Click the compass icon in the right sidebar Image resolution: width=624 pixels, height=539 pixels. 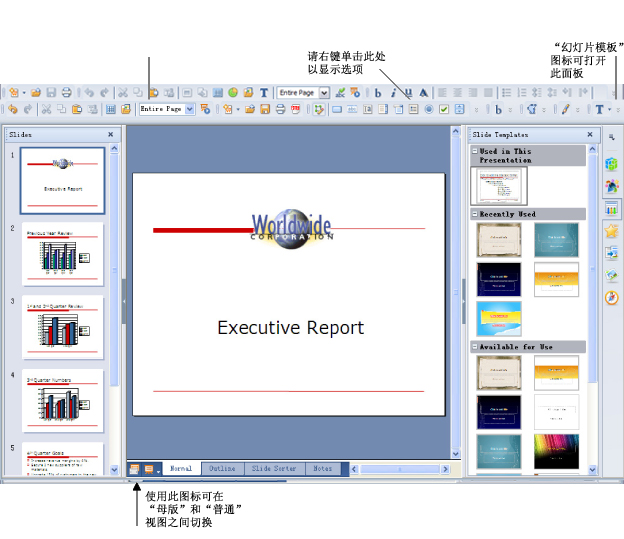612,297
